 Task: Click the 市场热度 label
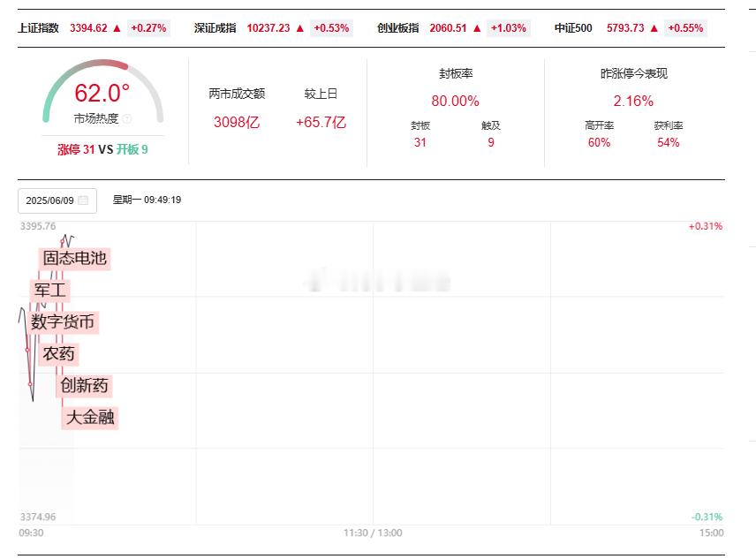[96, 118]
